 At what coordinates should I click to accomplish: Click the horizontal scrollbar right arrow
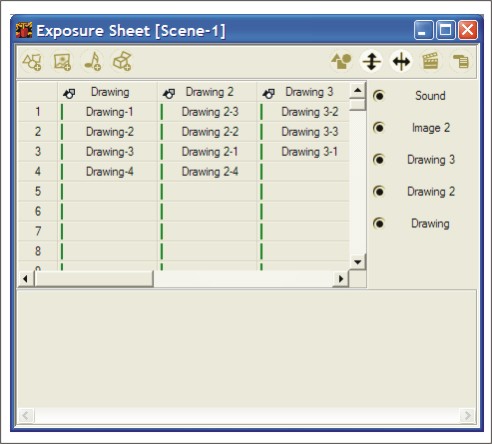(x=341, y=279)
